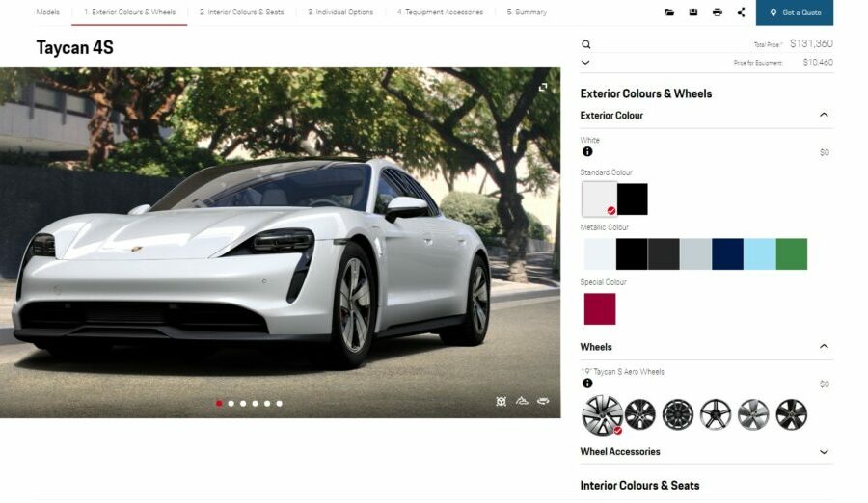868x503 pixels.
Task: Switch to the exterior side view icon
Action: tap(522, 401)
